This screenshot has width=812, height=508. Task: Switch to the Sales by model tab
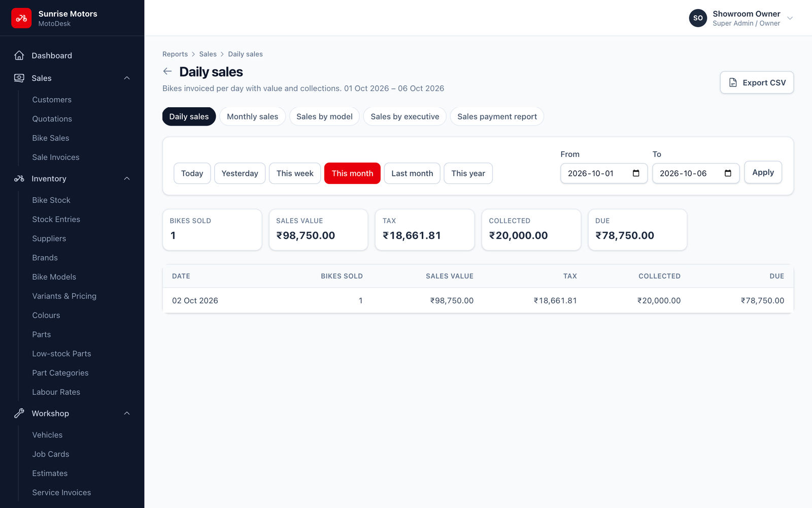tap(324, 116)
